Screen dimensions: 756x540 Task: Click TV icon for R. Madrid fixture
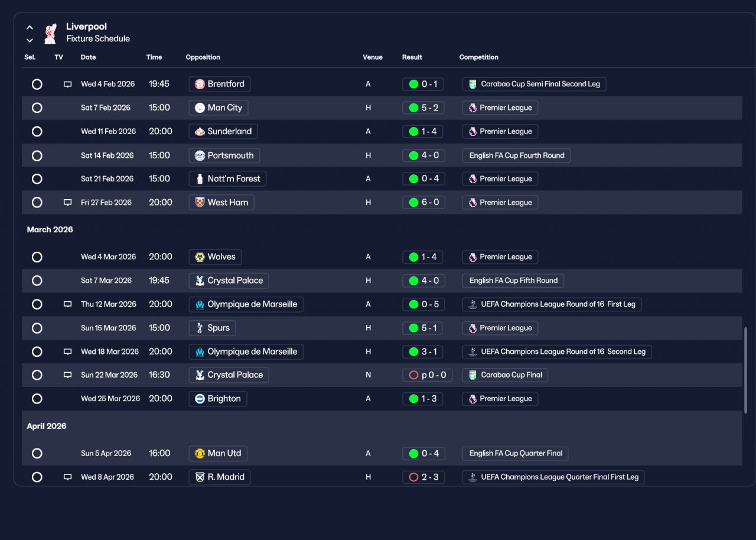point(67,477)
